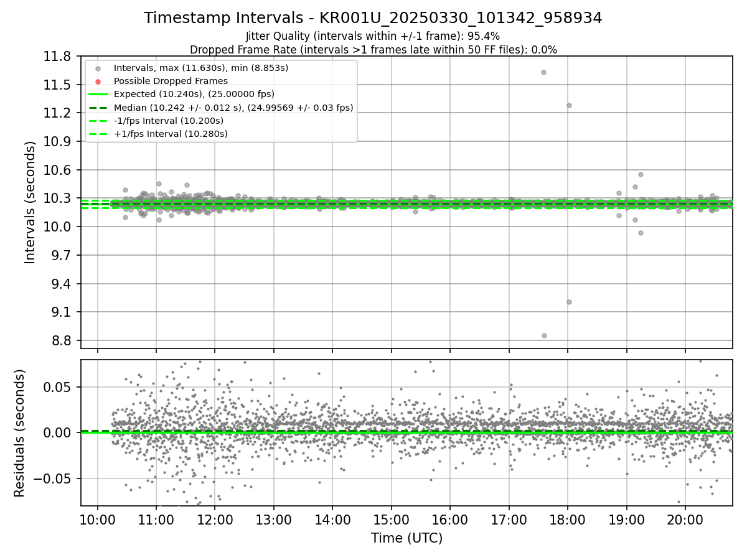Click the 15:00 x-axis tick label

(392, 520)
